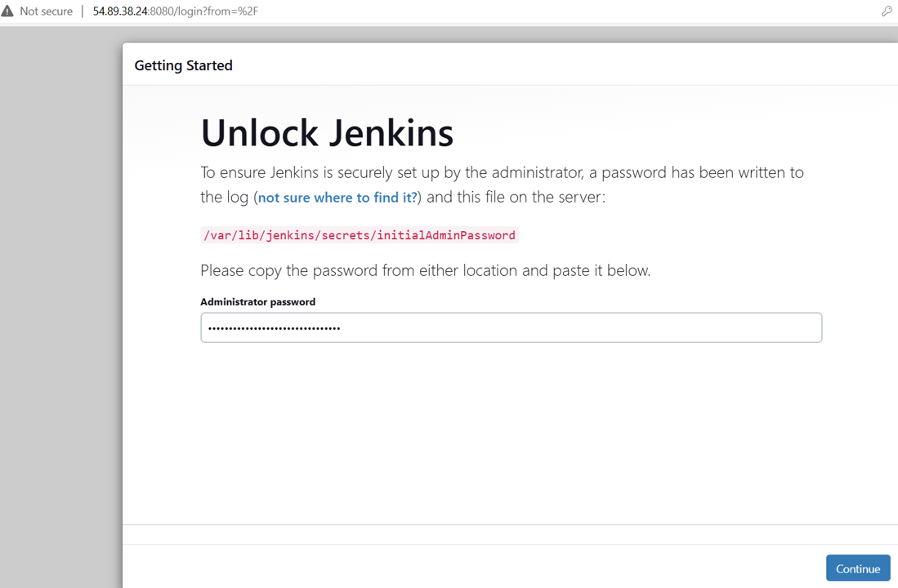
Task: Click the "Please copy the password" instruction
Action: (x=426, y=270)
